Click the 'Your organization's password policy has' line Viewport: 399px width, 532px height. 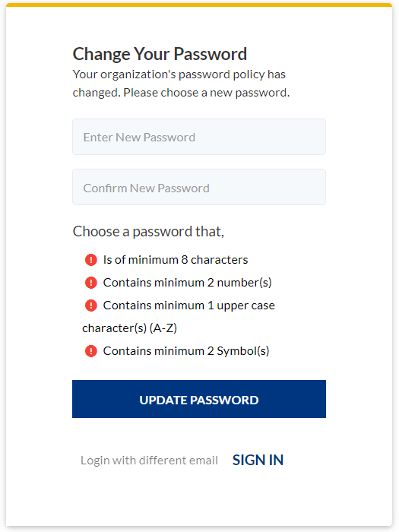179,74
